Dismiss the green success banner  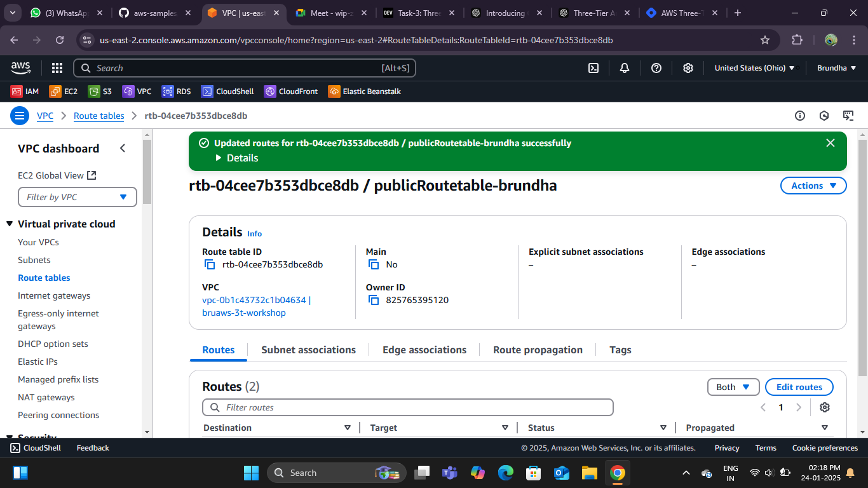coord(831,143)
